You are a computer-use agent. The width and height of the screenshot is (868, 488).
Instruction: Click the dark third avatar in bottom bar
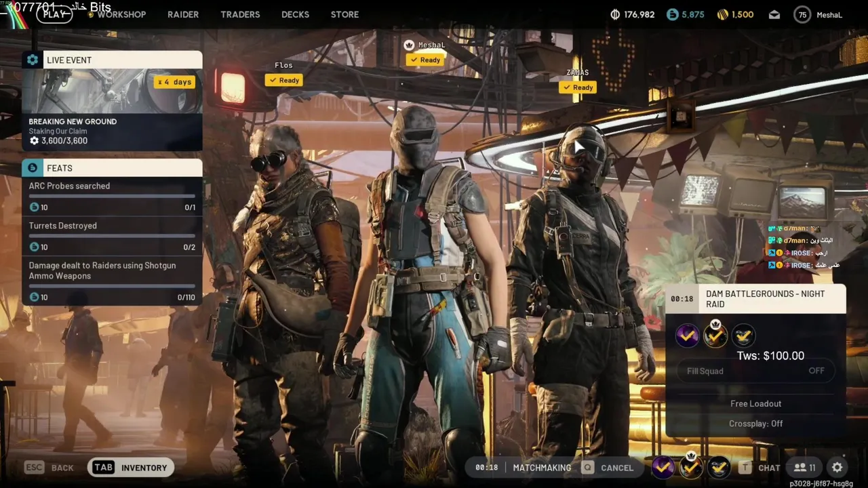[719, 467]
